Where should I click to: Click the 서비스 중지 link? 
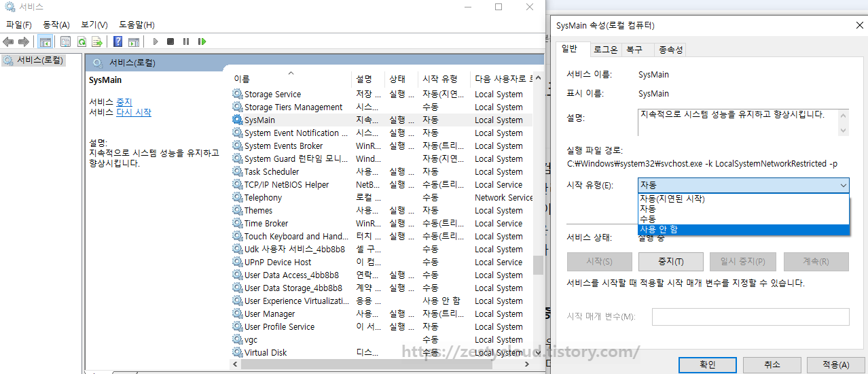[124, 101]
